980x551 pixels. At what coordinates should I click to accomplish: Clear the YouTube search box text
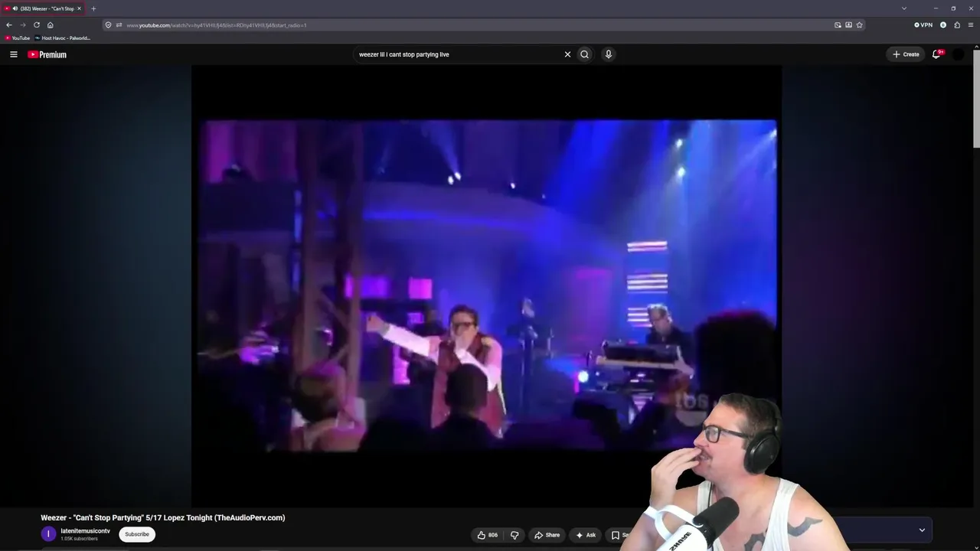coord(567,54)
